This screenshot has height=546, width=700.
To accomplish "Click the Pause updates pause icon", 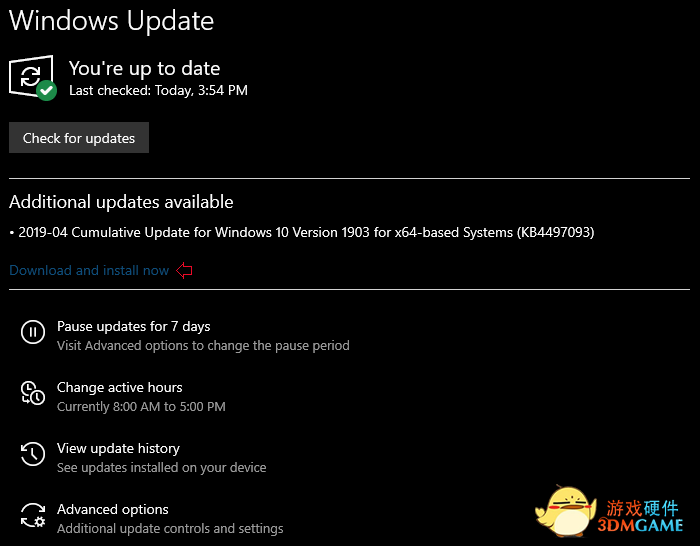I will coord(33,332).
